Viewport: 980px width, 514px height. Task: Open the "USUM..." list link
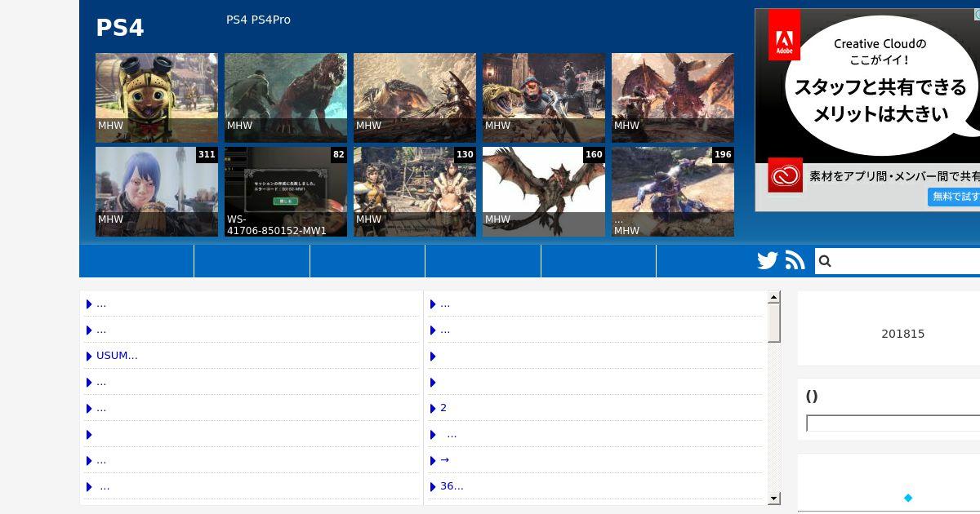[117, 356]
